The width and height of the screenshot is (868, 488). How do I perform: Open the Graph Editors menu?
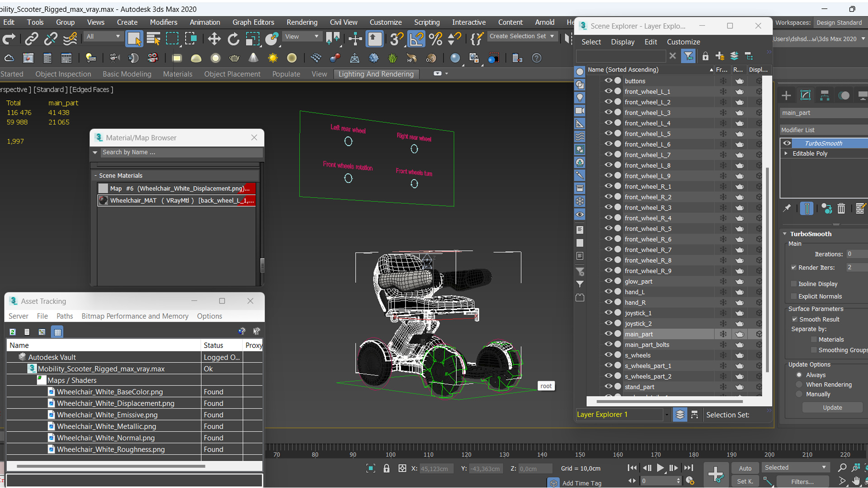click(x=253, y=22)
